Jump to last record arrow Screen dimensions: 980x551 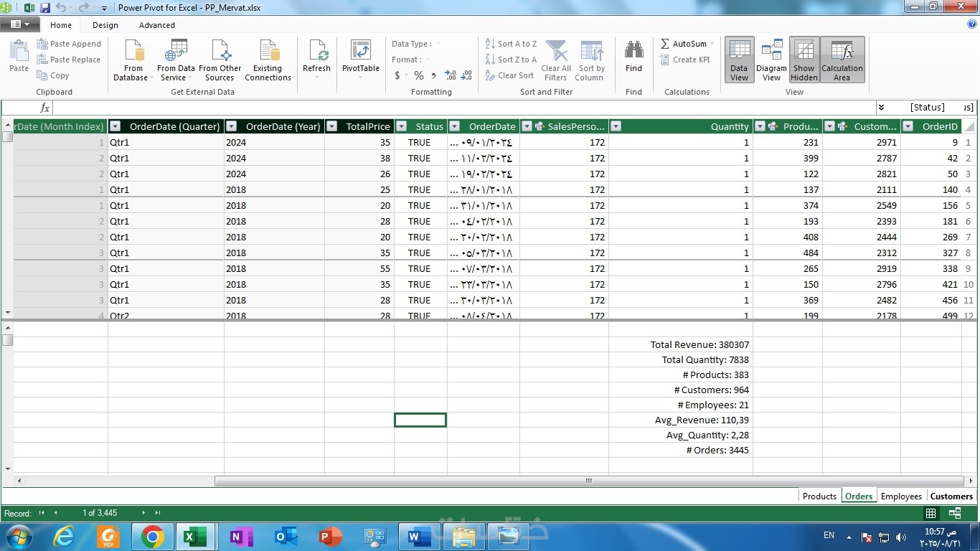tap(158, 513)
